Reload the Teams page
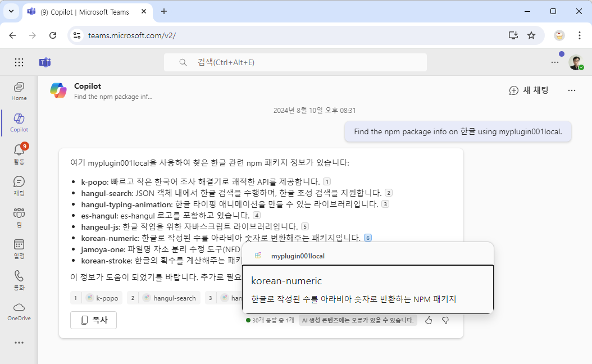Viewport: 592px width, 364px height. click(x=53, y=35)
